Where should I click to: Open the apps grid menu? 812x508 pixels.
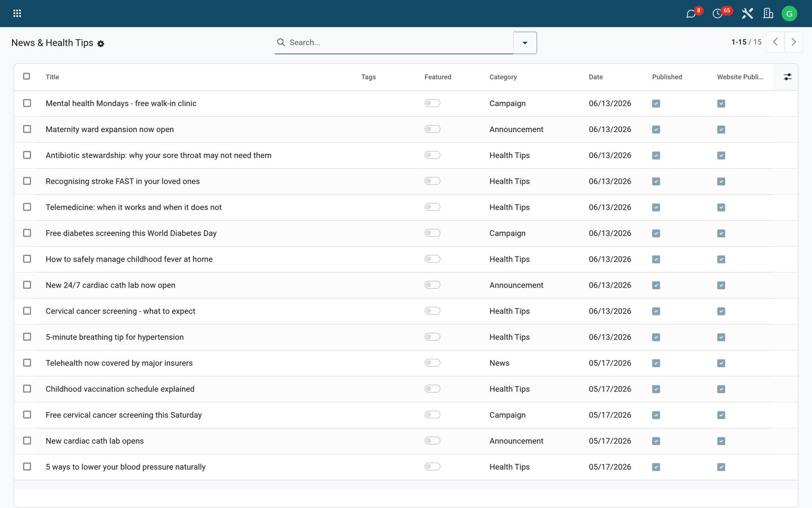point(17,13)
